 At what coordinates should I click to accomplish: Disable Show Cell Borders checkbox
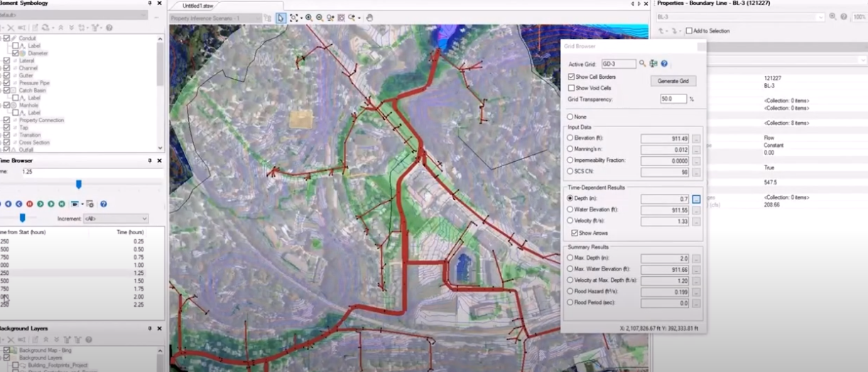pos(572,77)
